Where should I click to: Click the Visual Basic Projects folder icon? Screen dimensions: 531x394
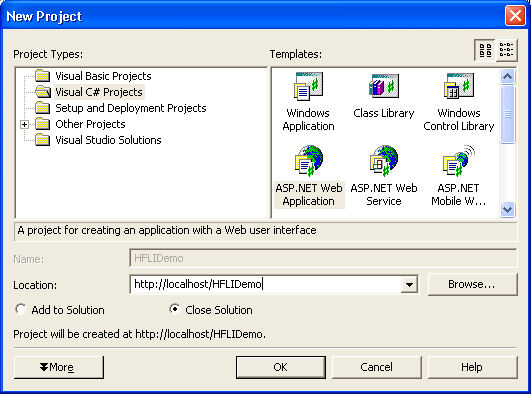tap(43, 76)
